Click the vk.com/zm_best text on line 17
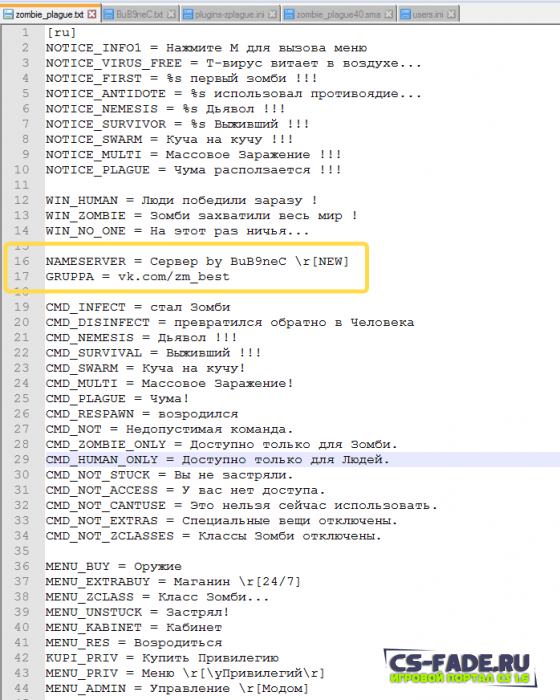Viewport: 560px width, 700px height. [174, 276]
